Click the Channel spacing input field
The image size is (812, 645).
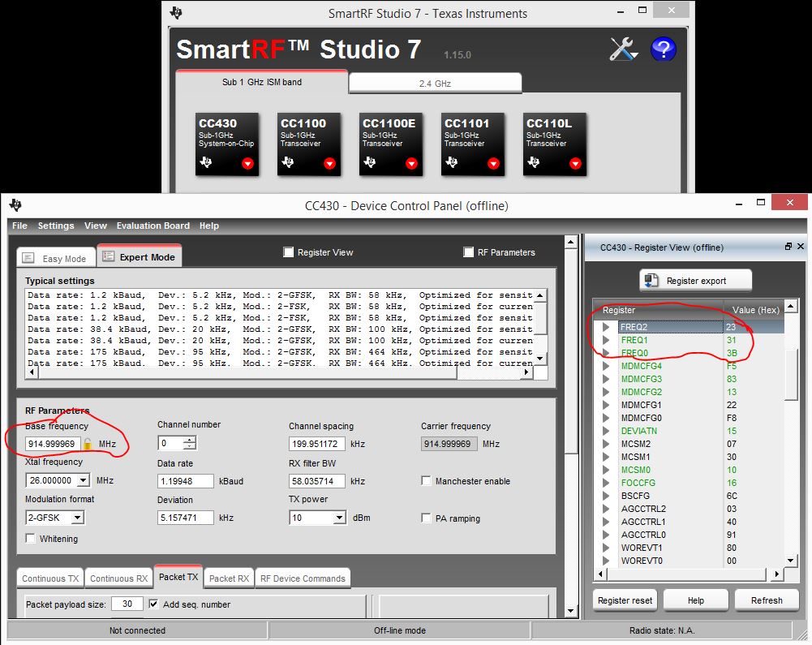[x=317, y=444]
